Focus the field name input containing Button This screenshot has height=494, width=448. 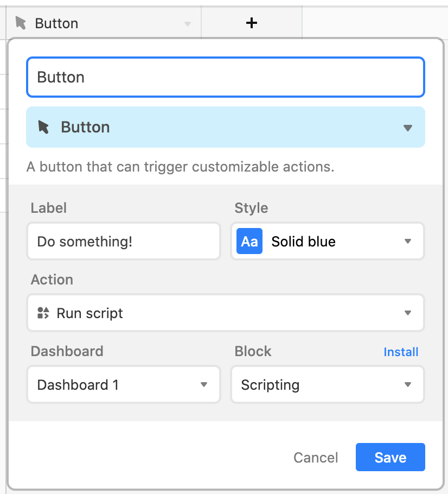coord(225,77)
